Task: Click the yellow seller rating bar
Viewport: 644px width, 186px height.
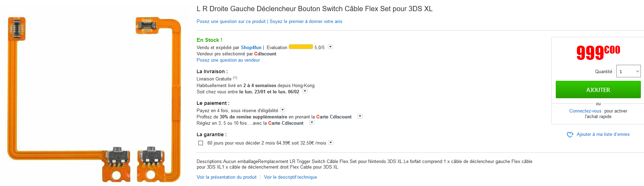Action: point(301,47)
